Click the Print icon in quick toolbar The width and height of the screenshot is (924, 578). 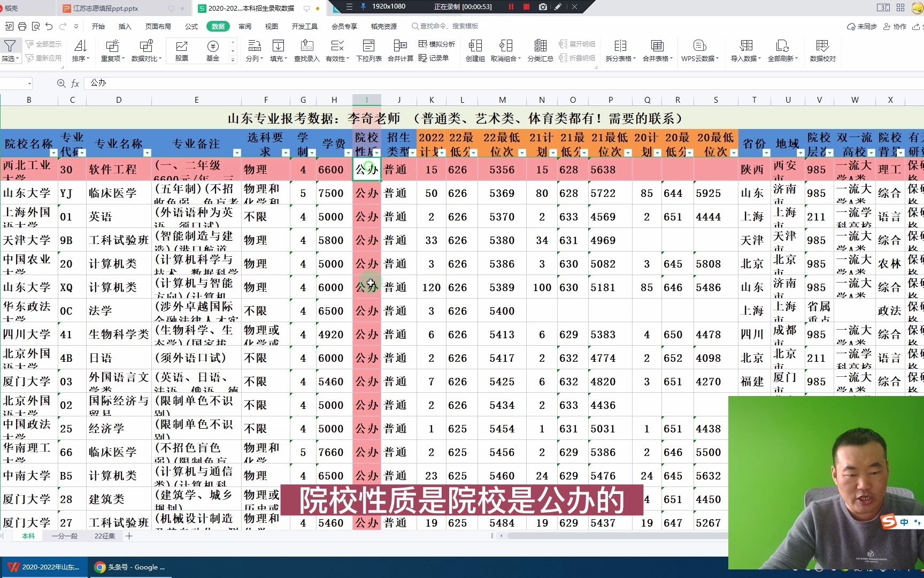point(22,26)
